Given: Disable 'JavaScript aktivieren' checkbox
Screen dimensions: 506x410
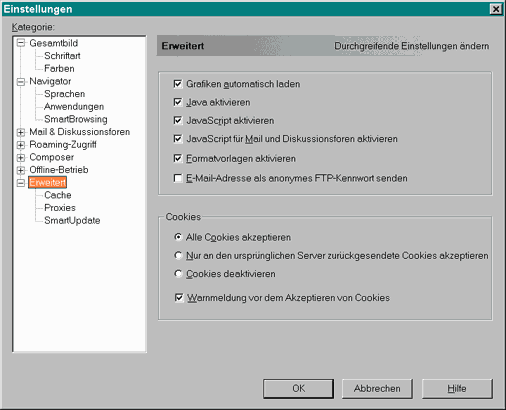Looking at the screenshot, I should [178, 120].
